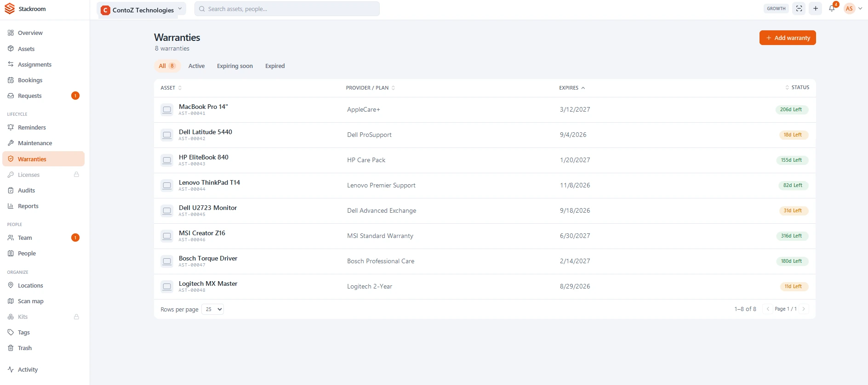The width and height of the screenshot is (868, 385).
Task: Switch to the Active tab
Action: click(x=196, y=66)
